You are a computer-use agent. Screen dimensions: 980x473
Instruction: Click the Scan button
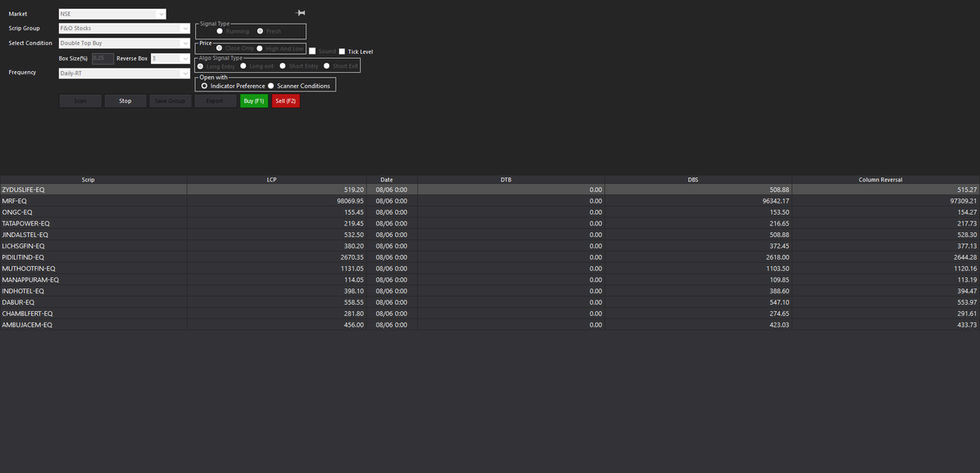[x=81, y=100]
